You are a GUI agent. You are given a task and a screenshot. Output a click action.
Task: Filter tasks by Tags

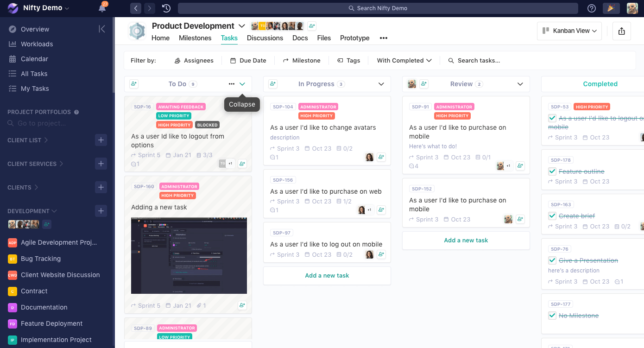click(348, 60)
